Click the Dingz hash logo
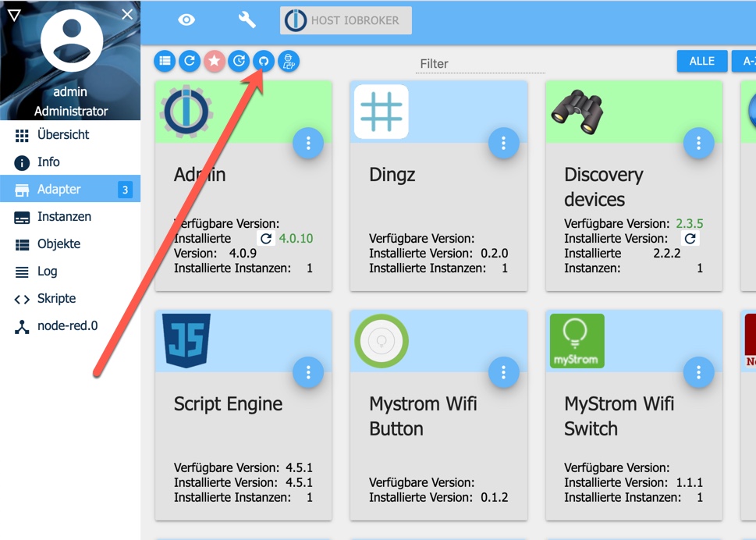 381,112
